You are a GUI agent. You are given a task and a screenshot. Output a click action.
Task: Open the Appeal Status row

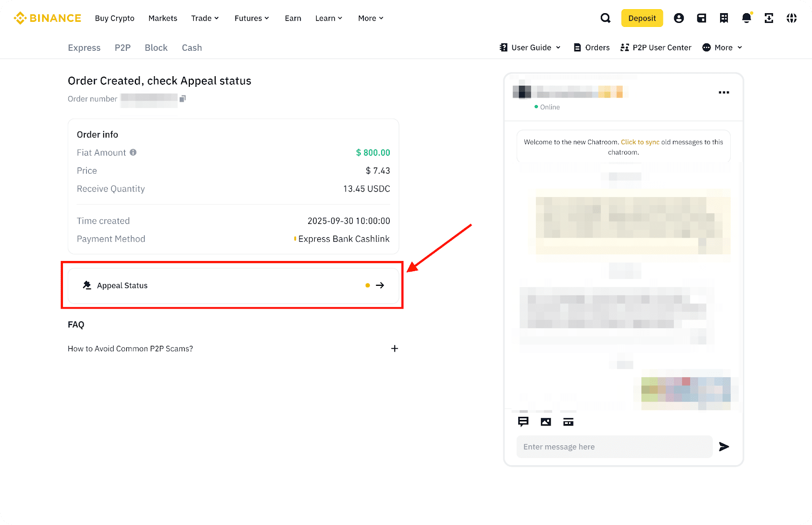pyautogui.click(x=233, y=285)
